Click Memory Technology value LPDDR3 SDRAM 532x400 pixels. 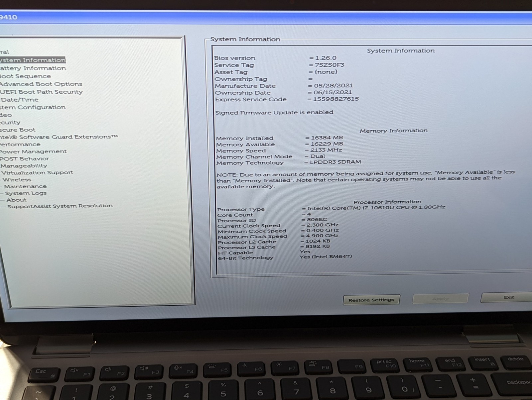click(335, 162)
